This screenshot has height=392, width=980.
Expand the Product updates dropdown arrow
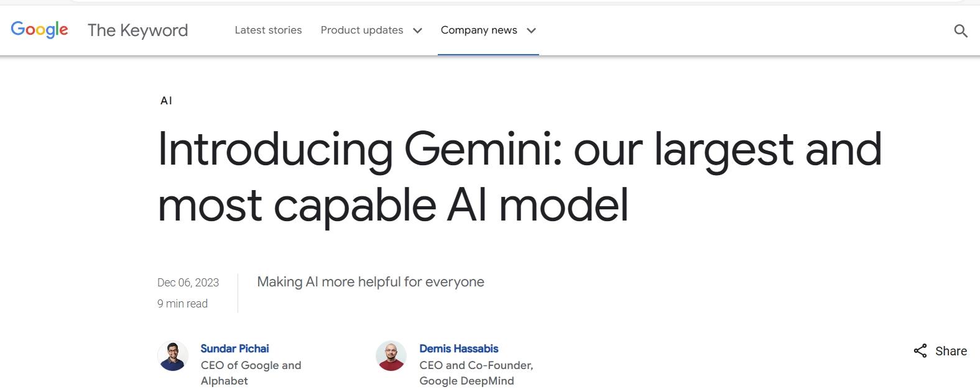(417, 30)
